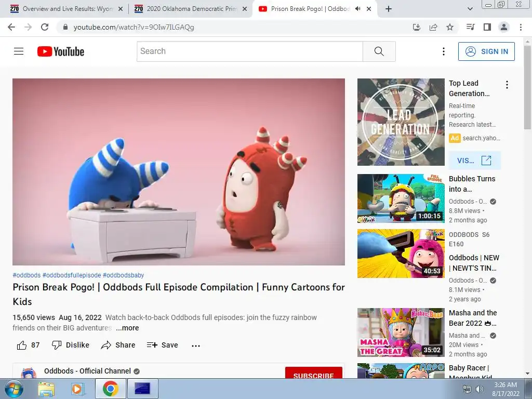The image size is (532, 399).
Task: Focus the YouTube Search field
Action: [x=250, y=51]
